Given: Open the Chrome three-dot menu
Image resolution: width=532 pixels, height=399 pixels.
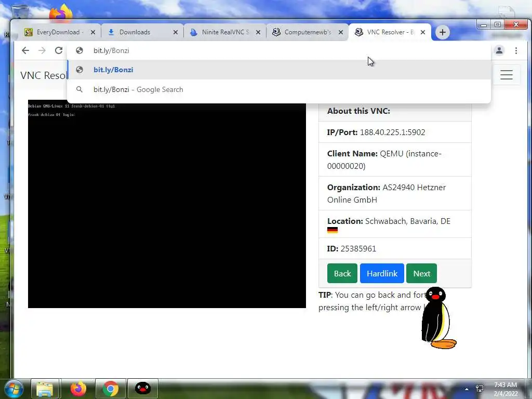Looking at the screenshot, I should tap(516, 50).
